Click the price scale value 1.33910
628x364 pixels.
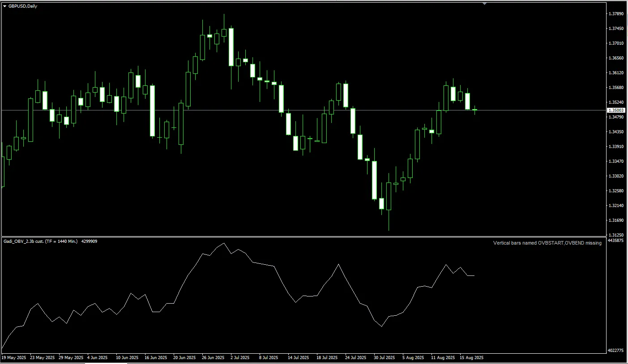[x=617, y=147]
